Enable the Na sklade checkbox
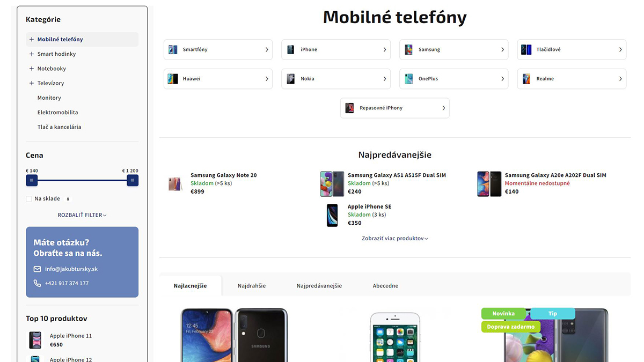Viewport: 644px width, 362px height. 29,199
